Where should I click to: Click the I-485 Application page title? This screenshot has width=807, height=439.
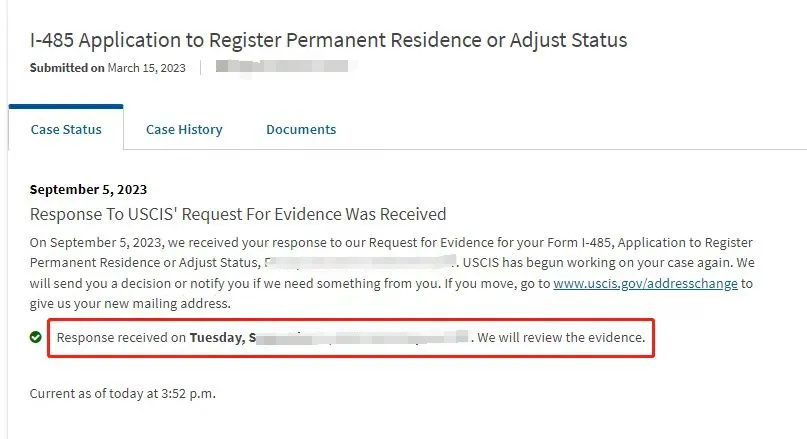tap(328, 40)
